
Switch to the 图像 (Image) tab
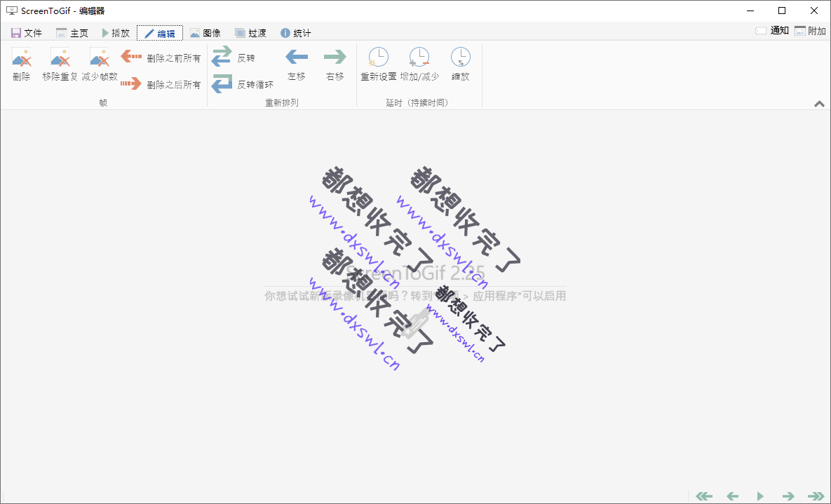click(205, 33)
